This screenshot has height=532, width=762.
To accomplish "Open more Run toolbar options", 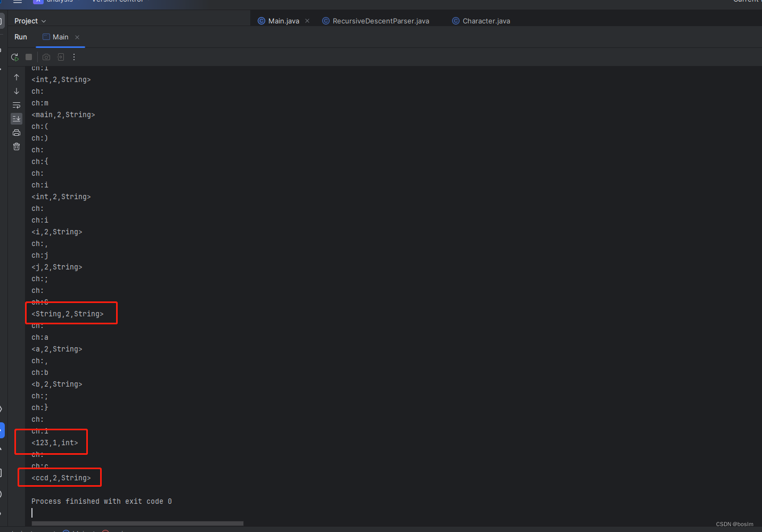I will tap(74, 57).
